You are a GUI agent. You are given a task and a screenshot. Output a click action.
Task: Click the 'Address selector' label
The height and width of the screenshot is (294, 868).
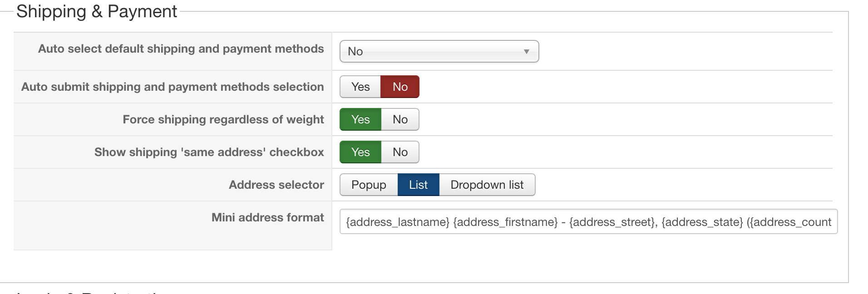[276, 185]
